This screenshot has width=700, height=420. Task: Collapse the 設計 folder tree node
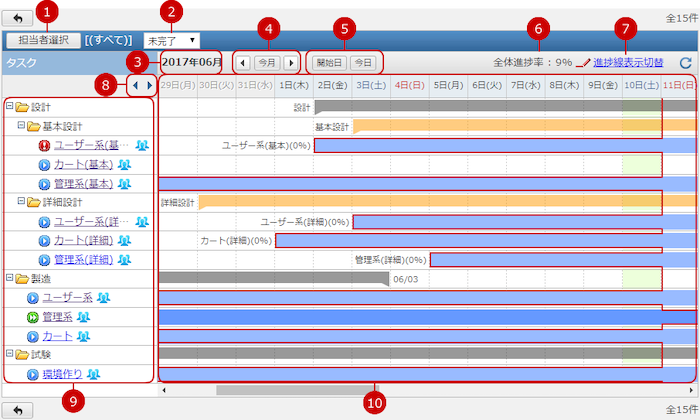pos(9,106)
